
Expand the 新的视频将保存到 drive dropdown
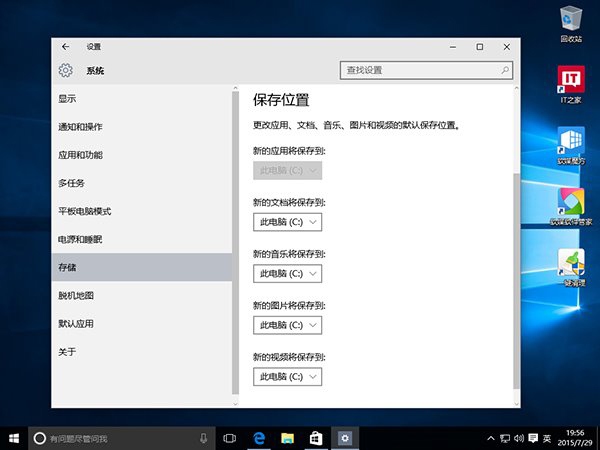288,377
